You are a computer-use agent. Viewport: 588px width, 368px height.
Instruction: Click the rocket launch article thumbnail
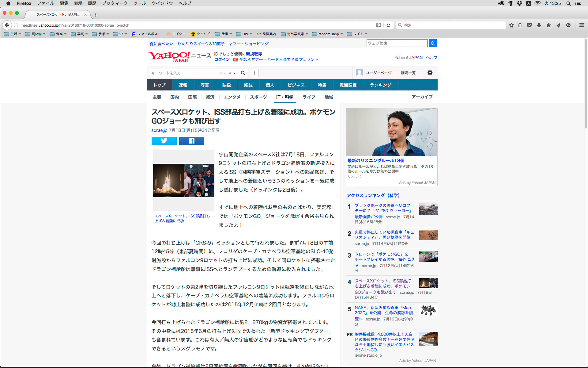(x=183, y=180)
